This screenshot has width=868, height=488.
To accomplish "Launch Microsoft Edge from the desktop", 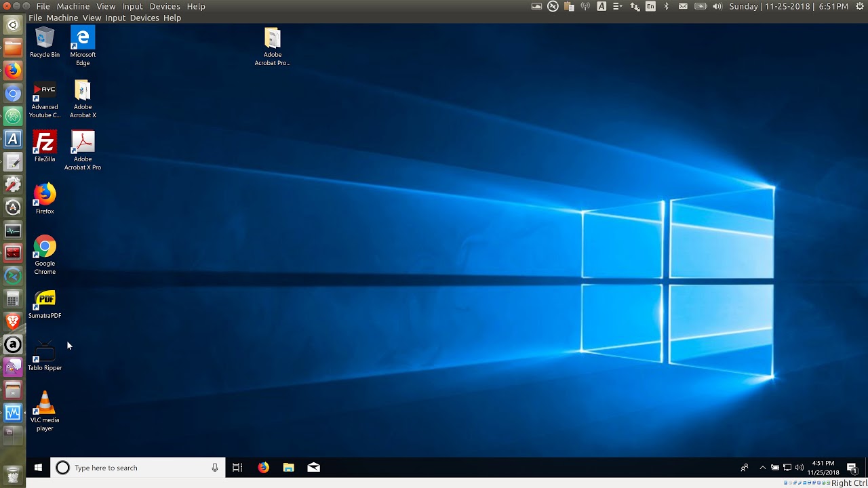I will 83,46.
